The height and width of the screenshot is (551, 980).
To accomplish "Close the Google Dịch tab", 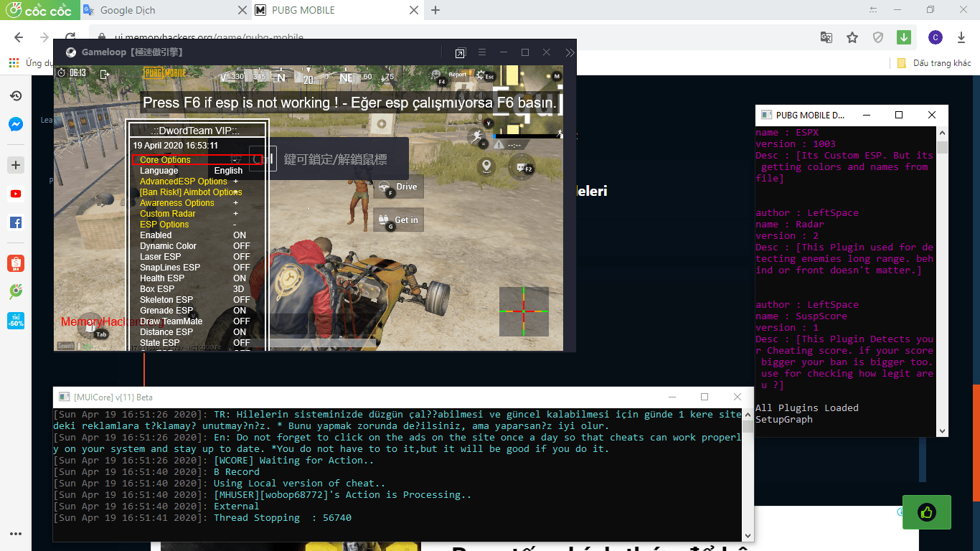I will (242, 10).
